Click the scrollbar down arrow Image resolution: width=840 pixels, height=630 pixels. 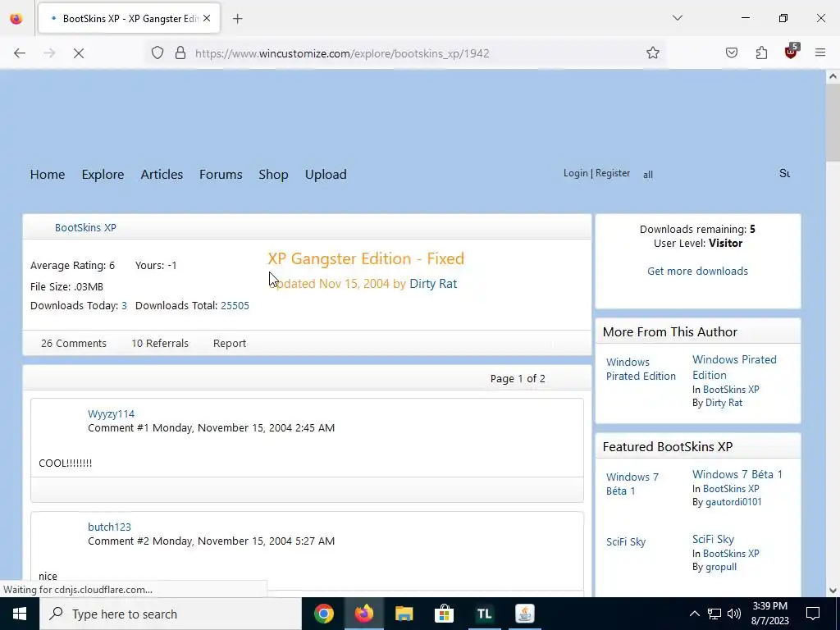[833, 591]
